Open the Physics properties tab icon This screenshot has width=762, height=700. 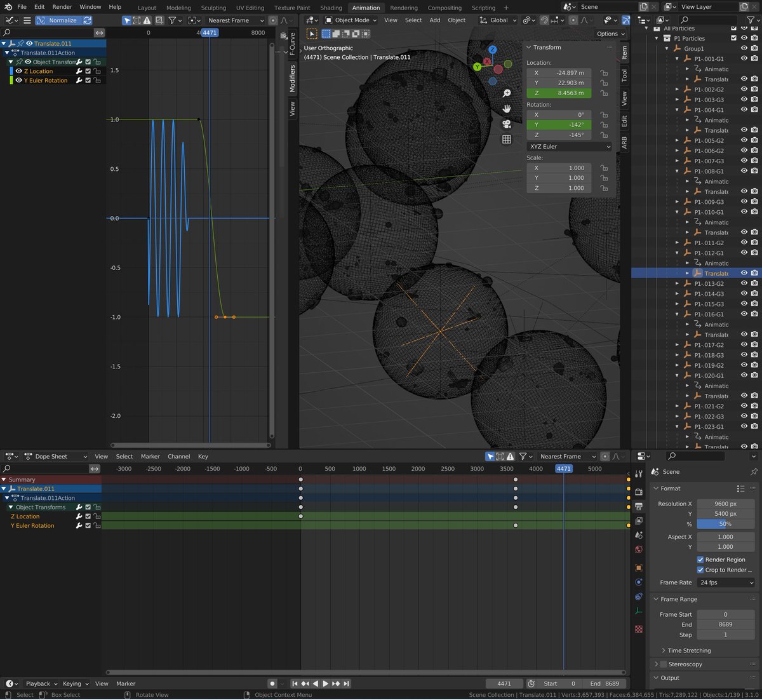click(x=639, y=582)
